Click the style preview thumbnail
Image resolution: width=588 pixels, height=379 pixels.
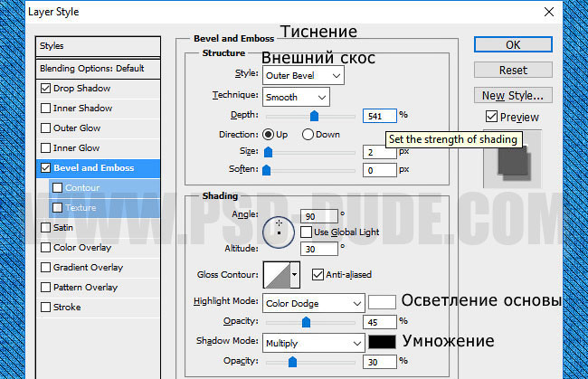512,161
